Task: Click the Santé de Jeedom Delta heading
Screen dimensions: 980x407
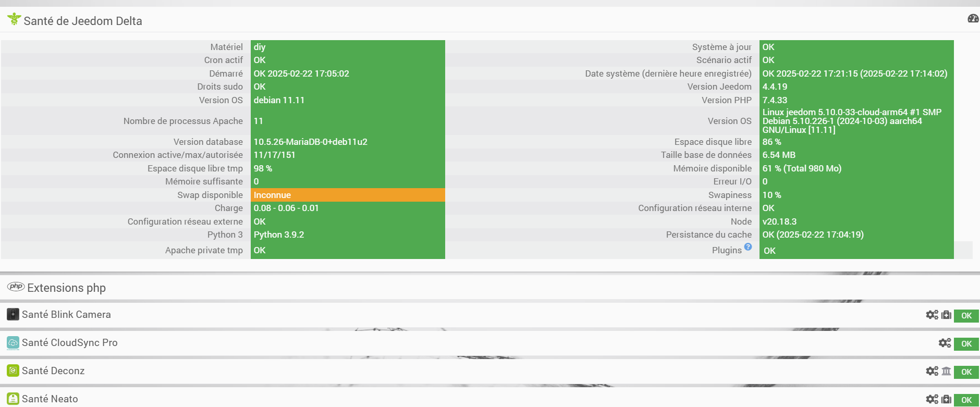Action: coord(82,21)
